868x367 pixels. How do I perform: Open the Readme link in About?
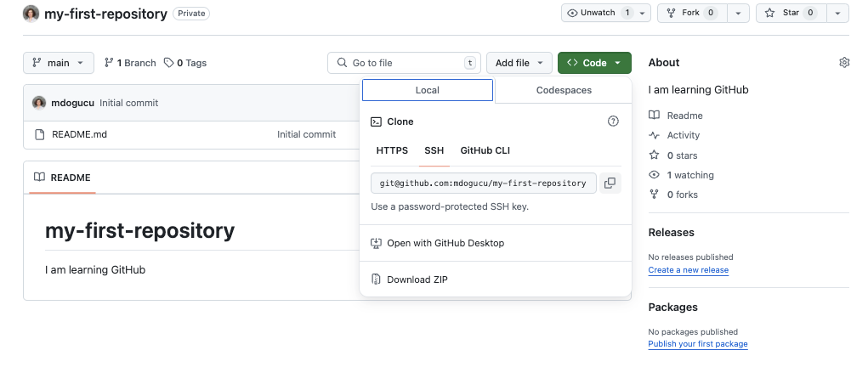click(x=684, y=116)
